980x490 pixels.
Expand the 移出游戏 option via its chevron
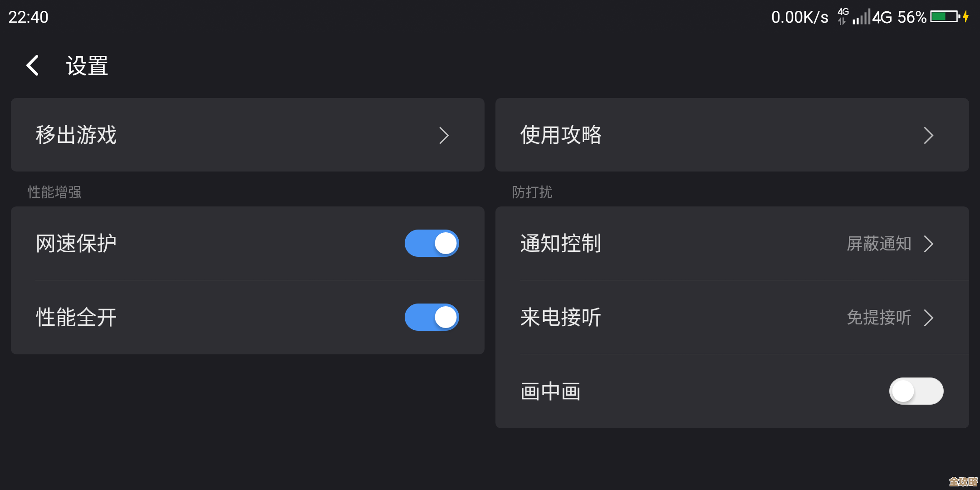point(445,135)
